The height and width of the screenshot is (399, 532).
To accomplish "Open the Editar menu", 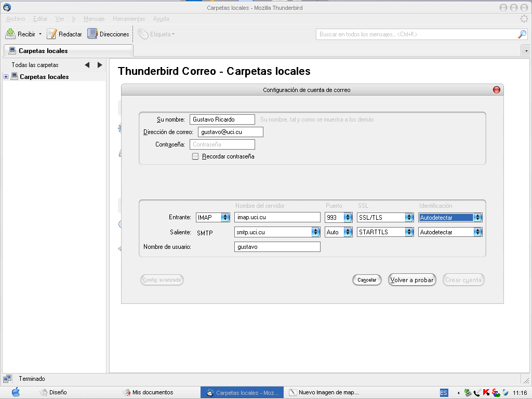I will tap(41, 19).
